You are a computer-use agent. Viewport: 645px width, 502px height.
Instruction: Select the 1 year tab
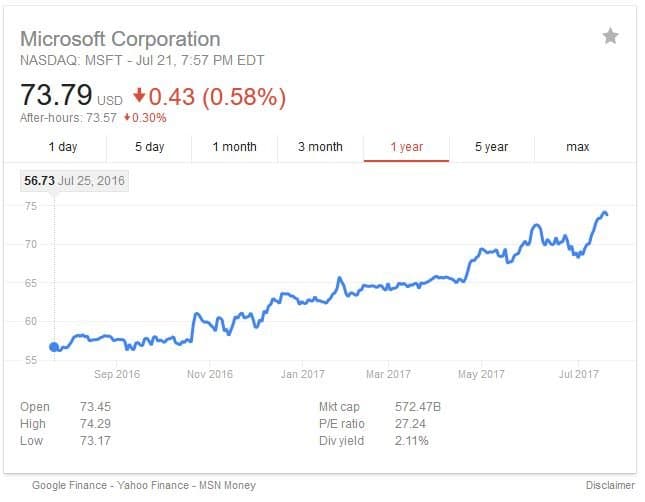click(x=406, y=147)
